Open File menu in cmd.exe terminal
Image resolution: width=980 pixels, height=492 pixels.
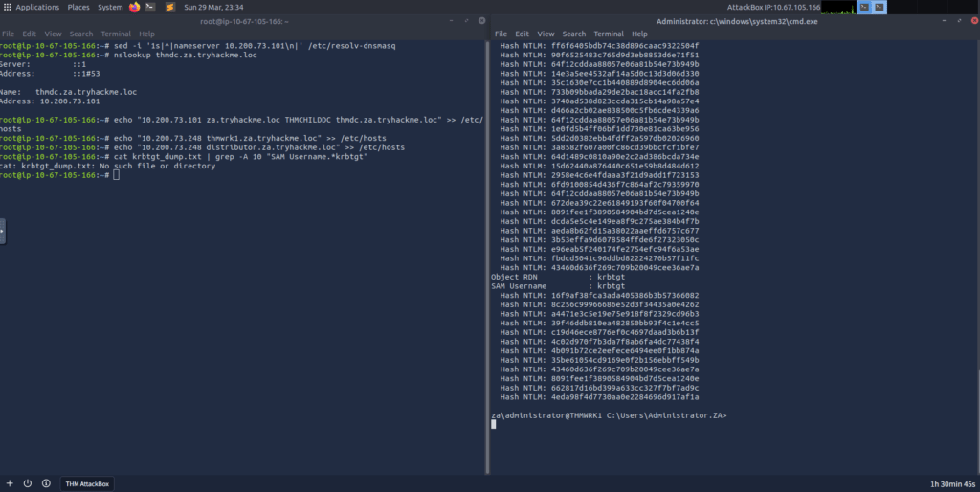[x=501, y=34]
